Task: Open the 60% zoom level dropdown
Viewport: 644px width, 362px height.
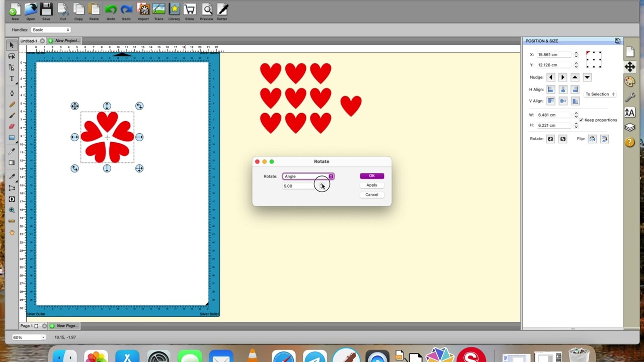Action: [29, 337]
